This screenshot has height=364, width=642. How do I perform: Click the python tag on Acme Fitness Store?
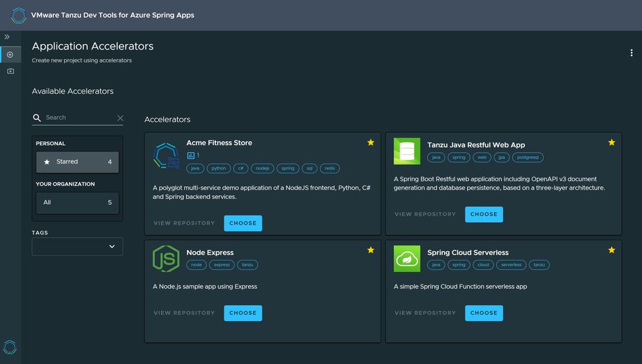[x=218, y=168]
